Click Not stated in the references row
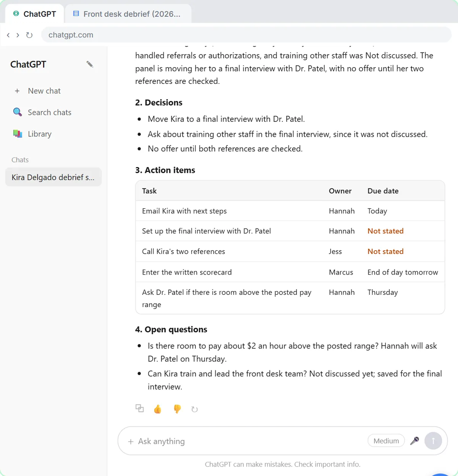The width and height of the screenshot is (458, 476). point(385,251)
